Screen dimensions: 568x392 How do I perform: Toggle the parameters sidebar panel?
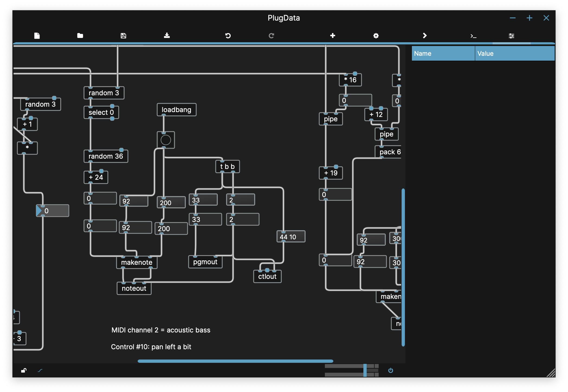click(512, 35)
